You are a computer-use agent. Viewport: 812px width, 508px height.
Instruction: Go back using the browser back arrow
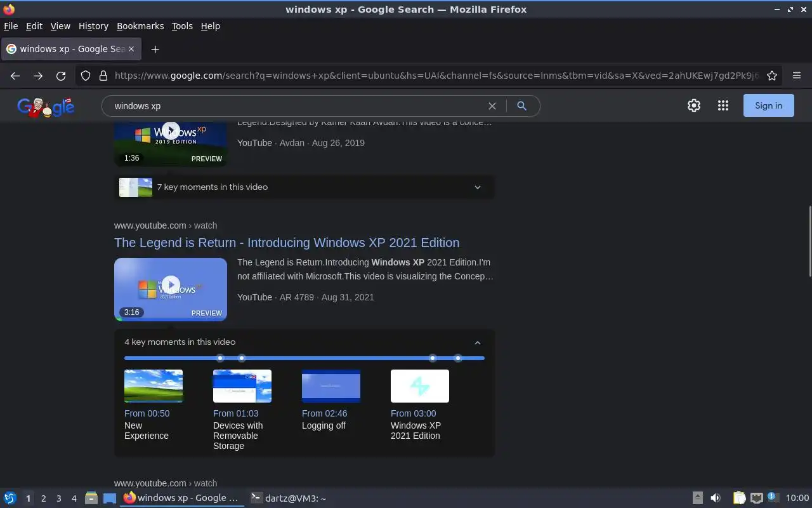pos(15,76)
